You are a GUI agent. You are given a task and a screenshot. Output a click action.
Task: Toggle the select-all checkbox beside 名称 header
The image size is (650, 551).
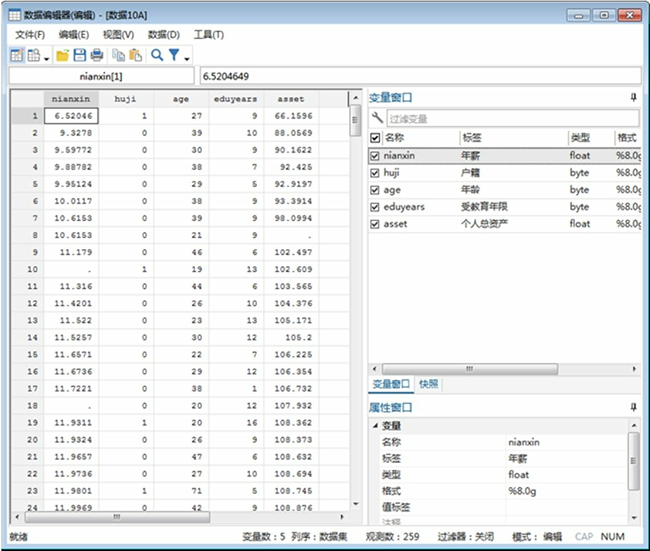[375, 138]
